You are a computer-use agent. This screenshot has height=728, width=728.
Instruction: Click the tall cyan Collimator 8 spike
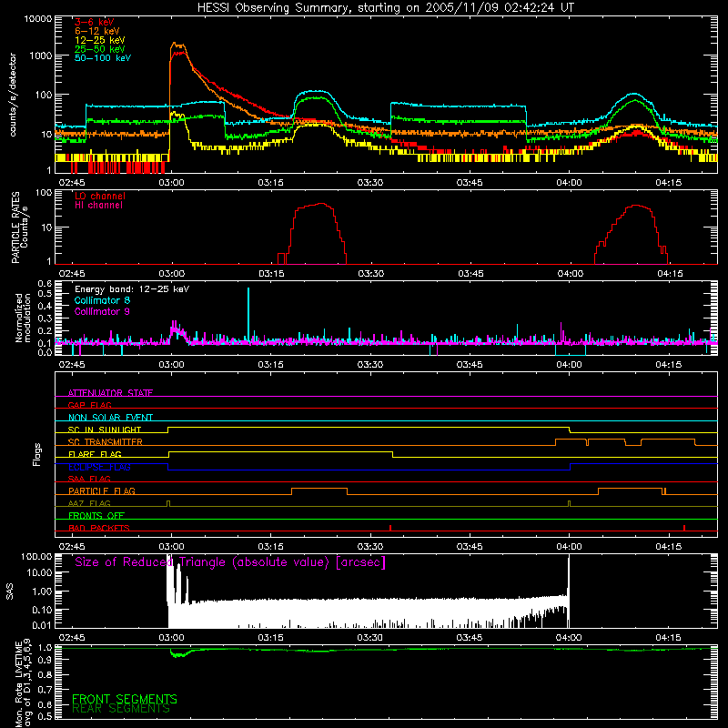click(x=248, y=313)
